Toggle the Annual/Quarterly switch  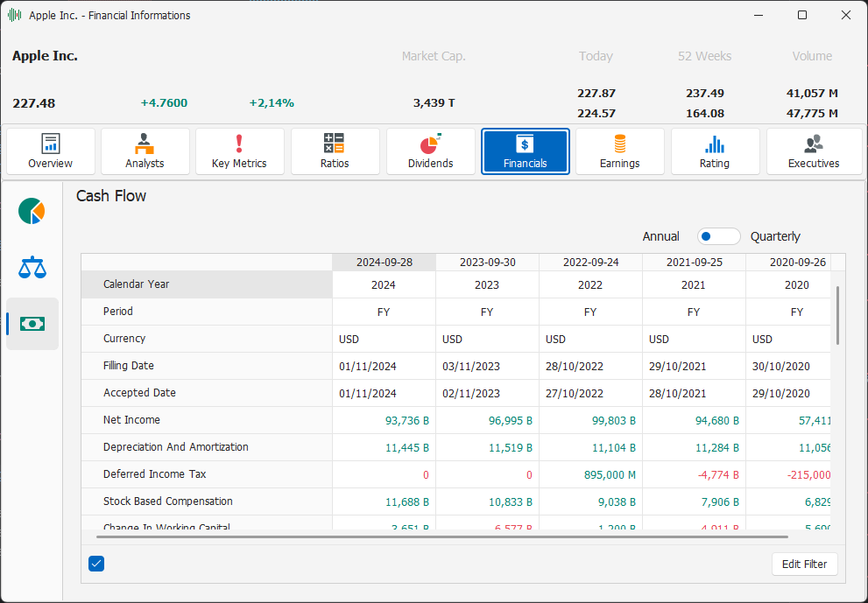[x=718, y=236]
